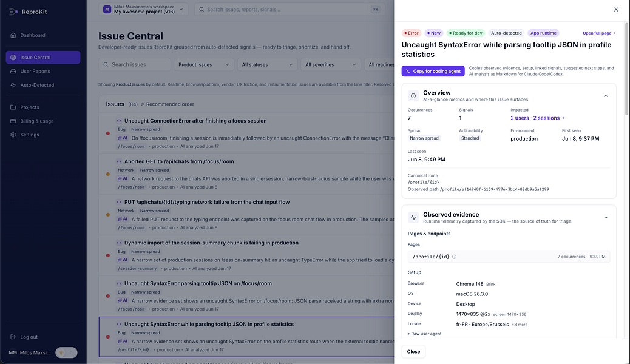Open the All readiness dropdown

coord(379,65)
